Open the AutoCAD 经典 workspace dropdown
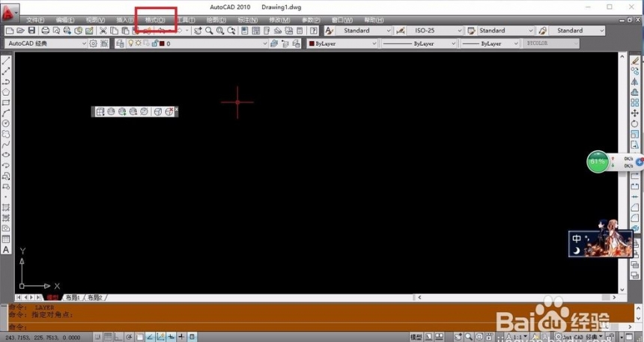644x342 pixels. 46,43
